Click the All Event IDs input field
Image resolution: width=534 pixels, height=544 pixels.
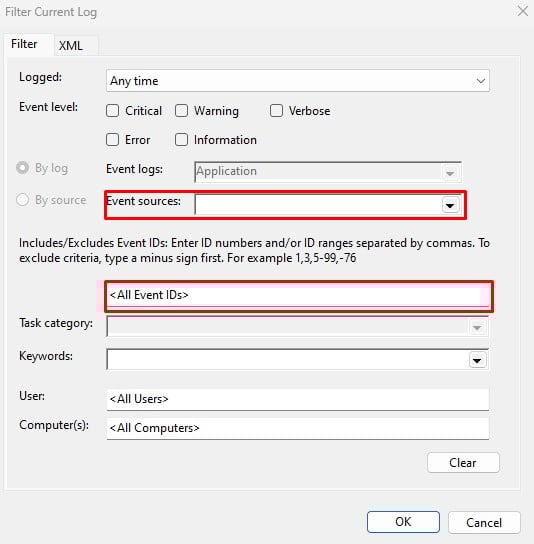(x=298, y=295)
